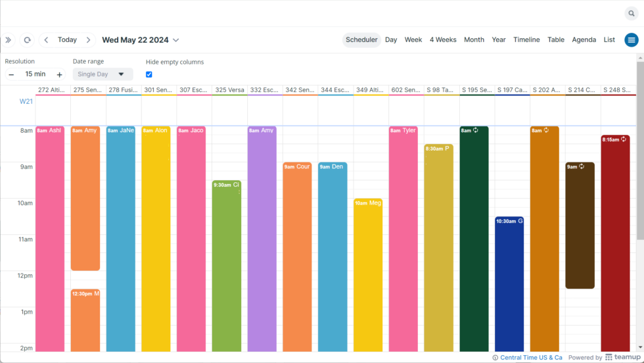The width and height of the screenshot is (644, 363).
Task: Open the blue hamburger menu
Action: click(x=632, y=40)
